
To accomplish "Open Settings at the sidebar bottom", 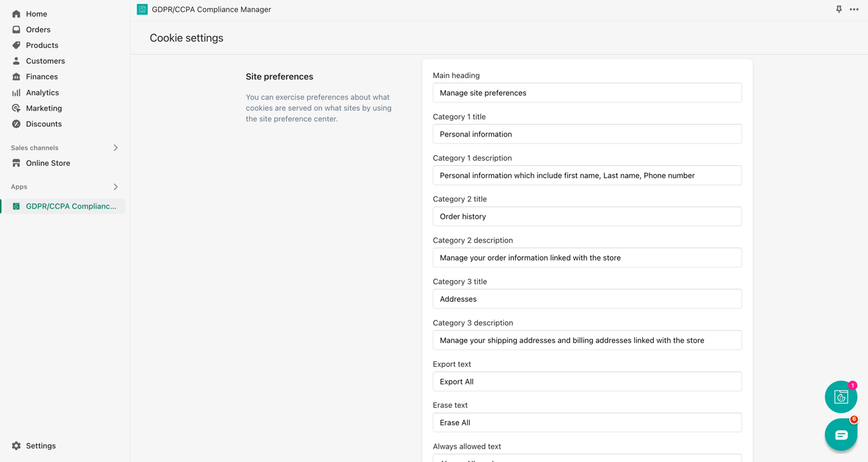I will point(41,446).
